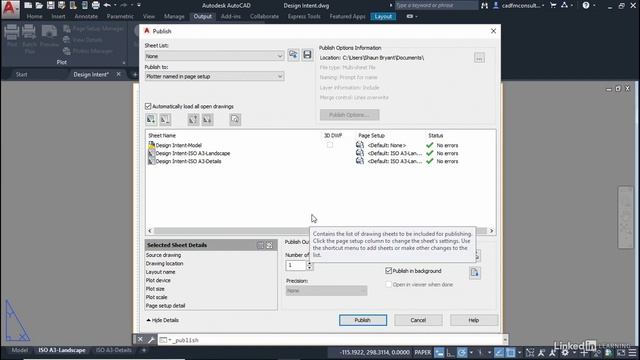Open the Home ribbon tab
The height and width of the screenshot is (360, 640).
(x=34, y=16)
